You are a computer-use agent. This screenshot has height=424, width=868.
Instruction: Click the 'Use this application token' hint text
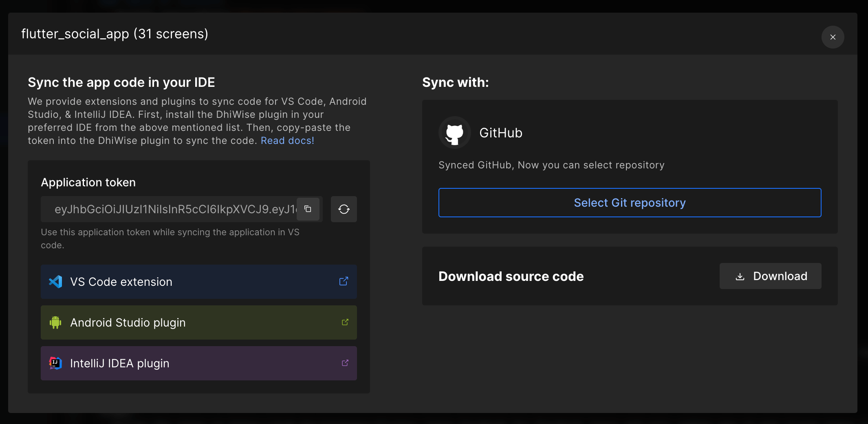[170, 238]
